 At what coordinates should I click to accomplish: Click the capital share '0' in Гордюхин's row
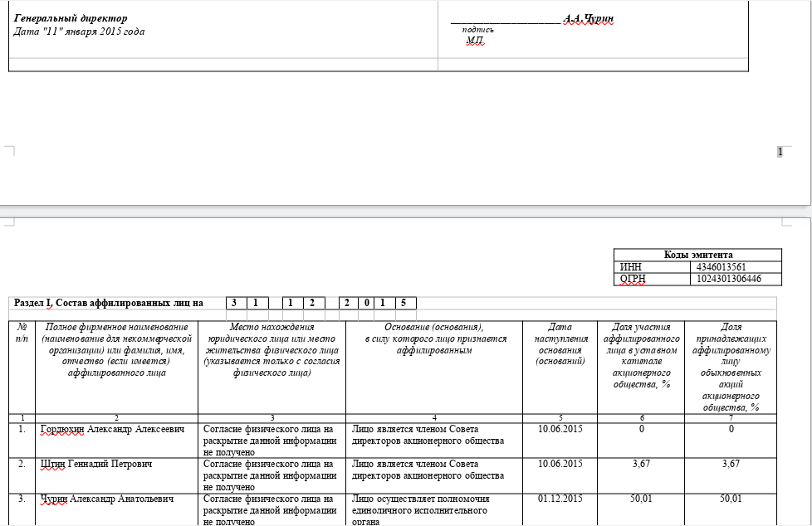click(642, 429)
